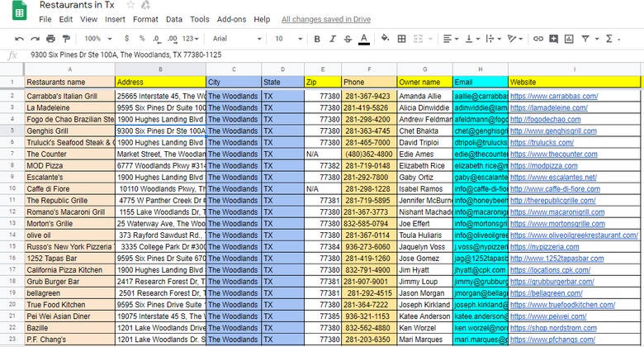The image size is (644, 347).
Task: Open the Format menu
Action: click(x=145, y=19)
